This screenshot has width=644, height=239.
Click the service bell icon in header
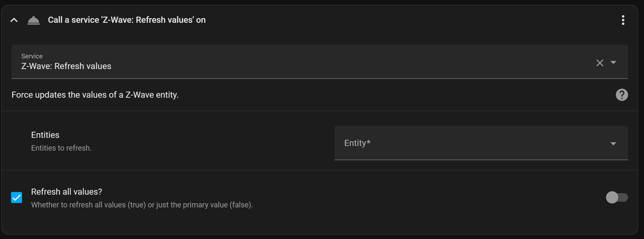click(x=34, y=20)
